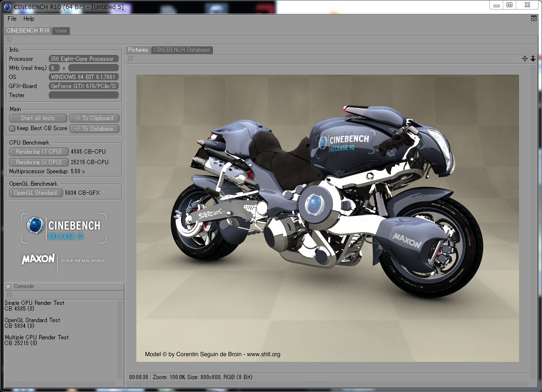Click the 5834 CB-GFX score

tap(82, 193)
